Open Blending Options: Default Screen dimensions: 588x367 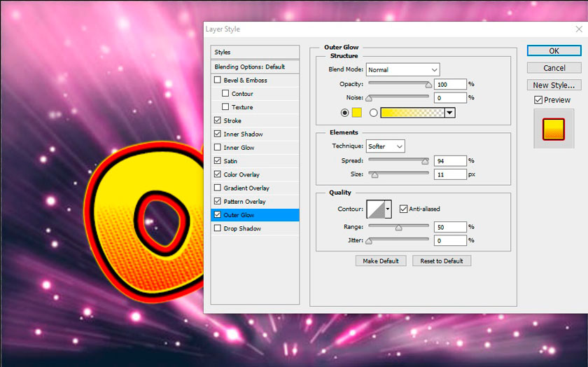click(x=255, y=67)
